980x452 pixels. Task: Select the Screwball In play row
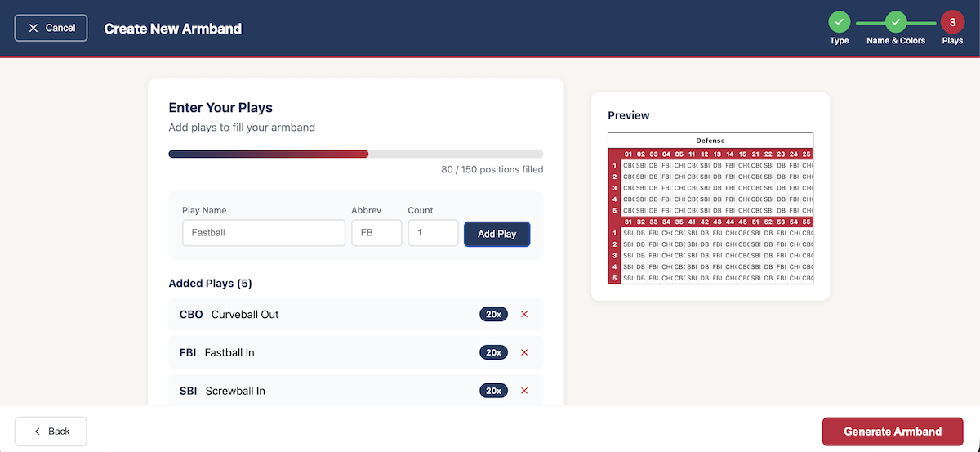pos(356,391)
